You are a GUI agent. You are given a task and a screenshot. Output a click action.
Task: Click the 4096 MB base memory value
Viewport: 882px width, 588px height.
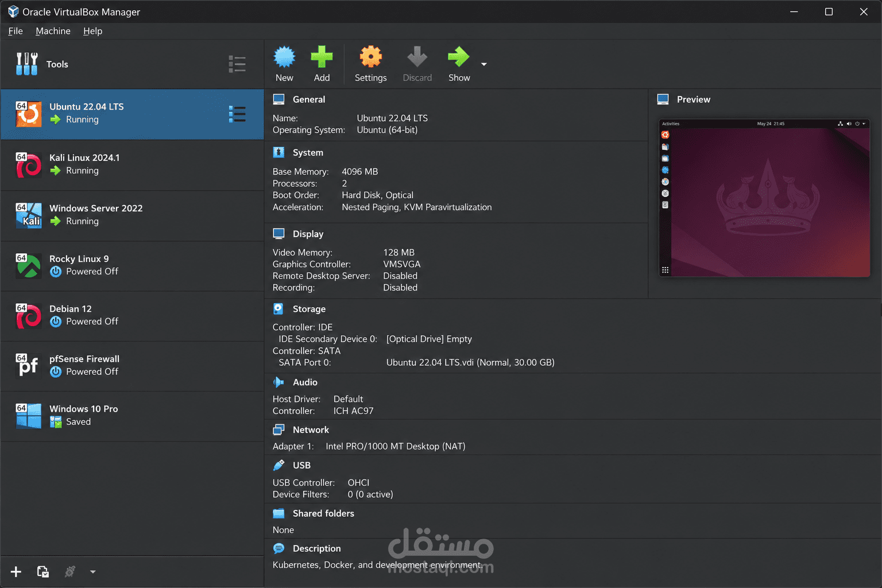tap(359, 172)
